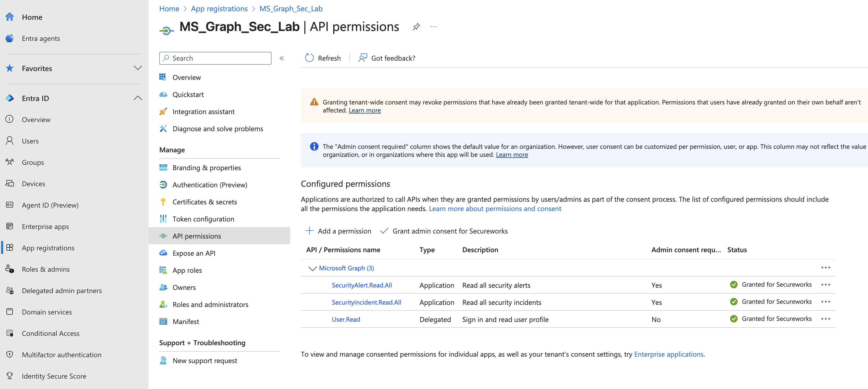Open the Got feedback option
This screenshot has width=868, height=389.
point(387,58)
